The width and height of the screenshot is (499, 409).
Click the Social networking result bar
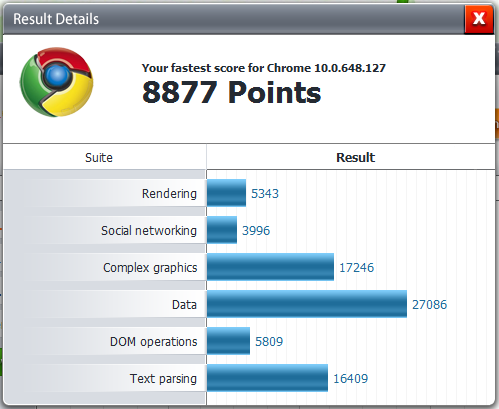click(x=222, y=230)
